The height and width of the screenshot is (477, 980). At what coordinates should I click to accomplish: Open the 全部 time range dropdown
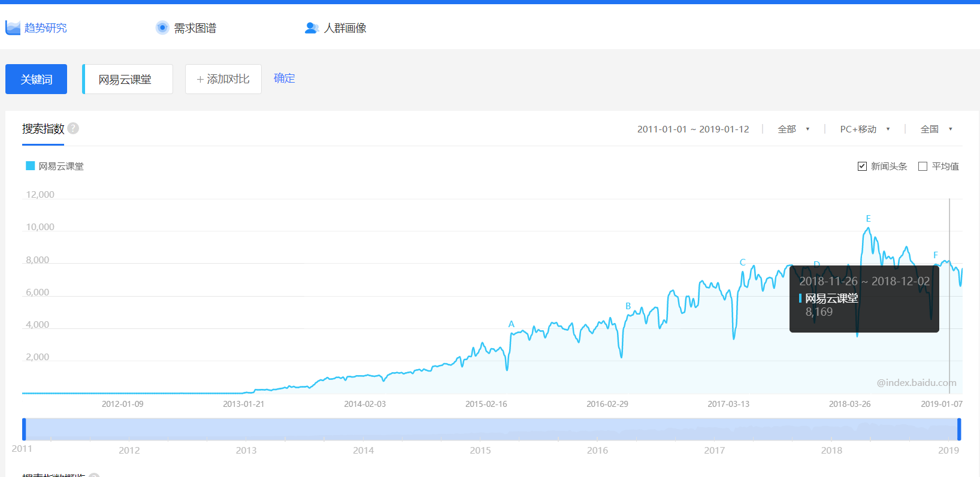coord(793,129)
